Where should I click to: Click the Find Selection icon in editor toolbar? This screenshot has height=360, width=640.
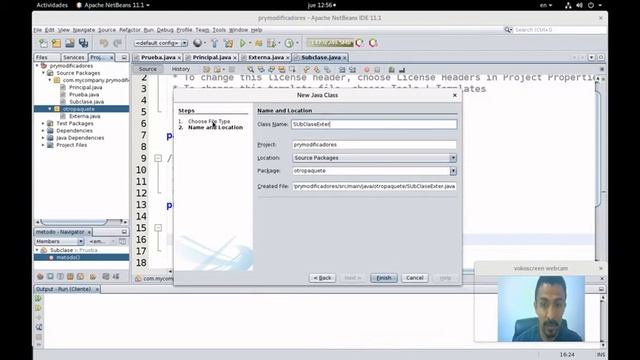tap(250, 70)
